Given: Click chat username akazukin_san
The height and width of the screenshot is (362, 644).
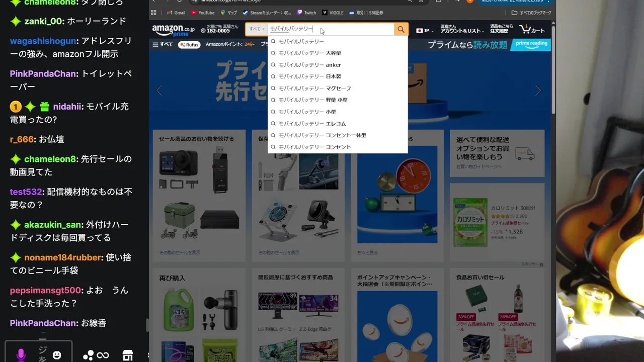Looking at the screenshot, I should click(53, 224).
